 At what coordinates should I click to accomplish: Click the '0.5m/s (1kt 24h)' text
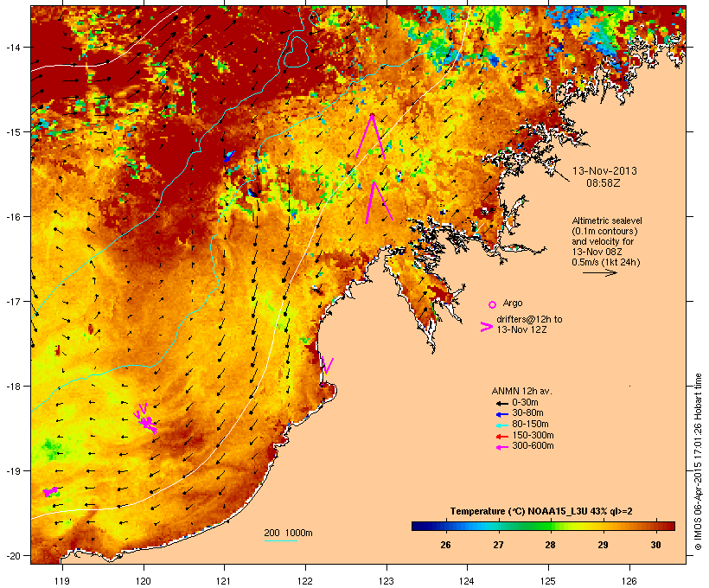click(606, 262)
